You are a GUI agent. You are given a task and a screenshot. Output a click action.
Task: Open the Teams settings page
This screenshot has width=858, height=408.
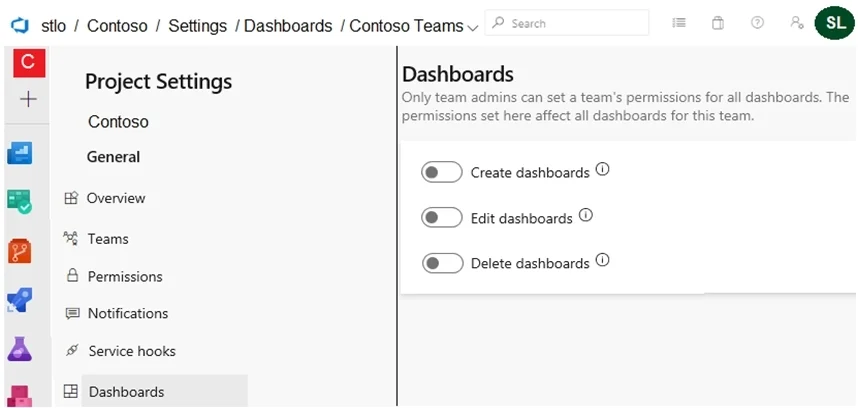(96, 239)
